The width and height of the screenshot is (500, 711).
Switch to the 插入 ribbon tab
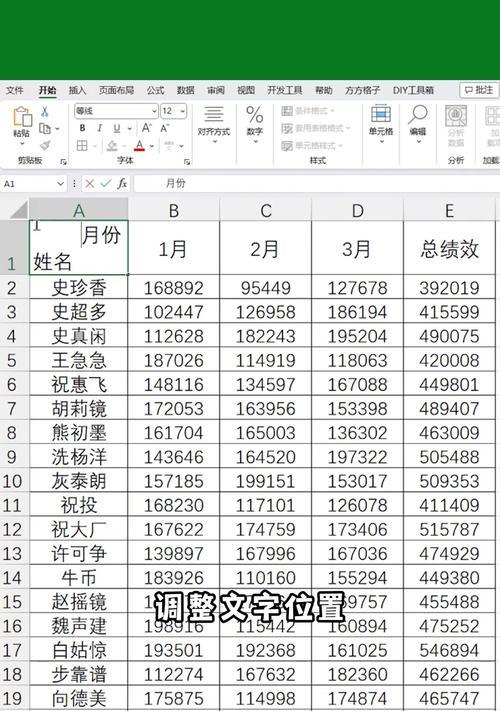click(77, 90)
